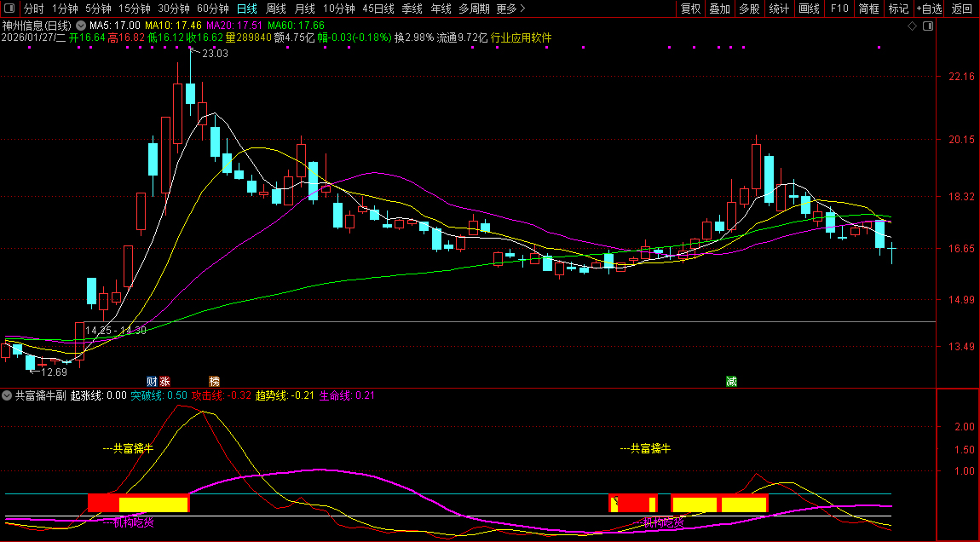Viewport: 980px width, 542px height.
Task: Switch to the 周线 weekly period tab
Action: point(276,9)
